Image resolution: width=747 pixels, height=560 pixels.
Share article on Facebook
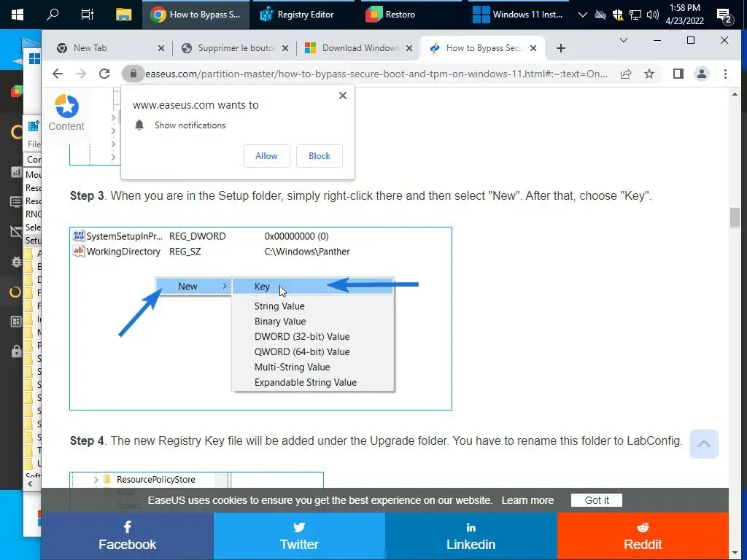tap(127, 536)
